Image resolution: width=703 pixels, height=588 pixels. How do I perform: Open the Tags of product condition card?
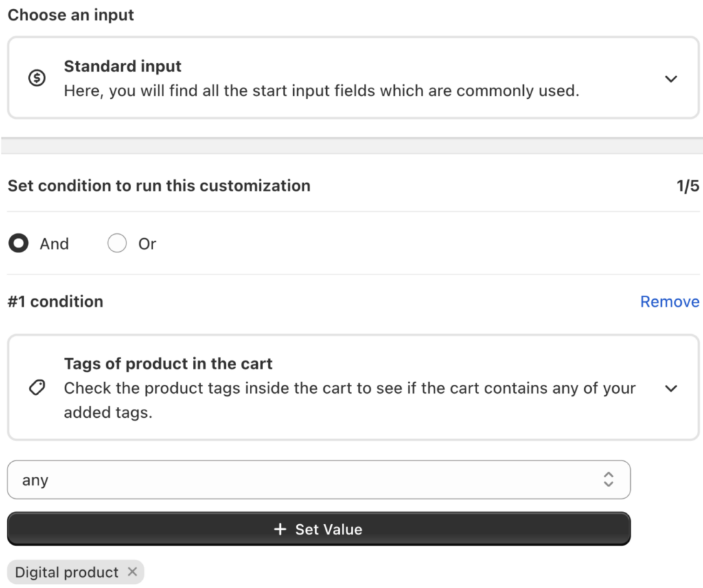coord(354,388)
